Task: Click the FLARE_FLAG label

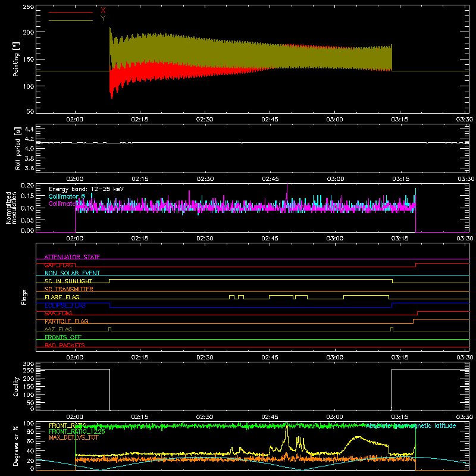Action: tap(62, 297)
